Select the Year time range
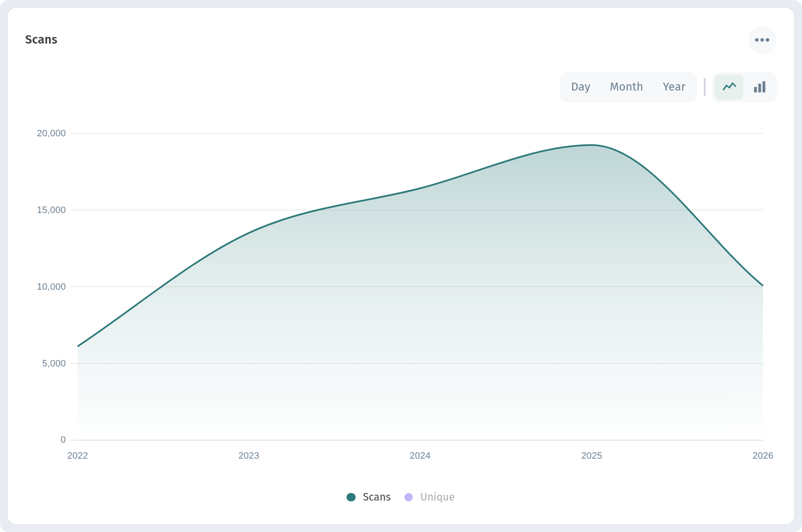 (x=674, y=87)
